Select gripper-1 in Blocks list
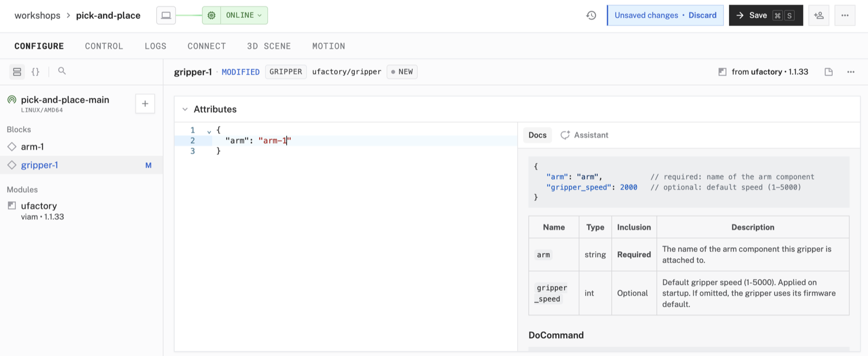 coord(81,165)
